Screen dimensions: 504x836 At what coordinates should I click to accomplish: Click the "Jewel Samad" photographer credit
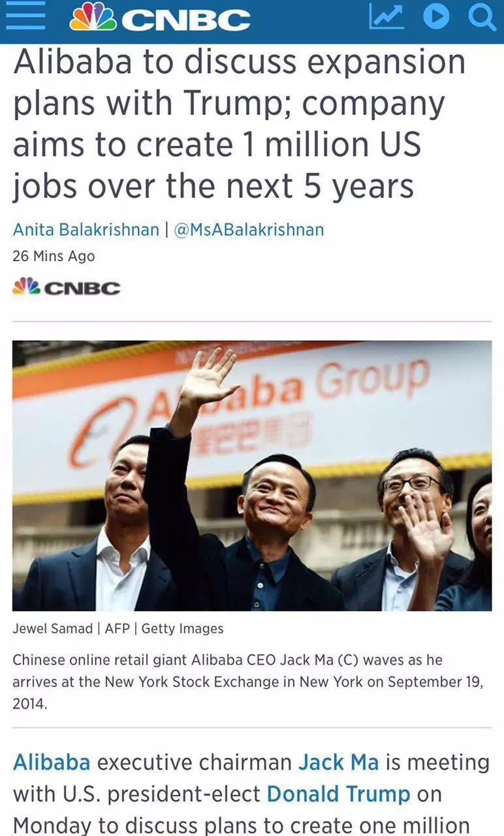pyautogui.click(x=53, y=629)
